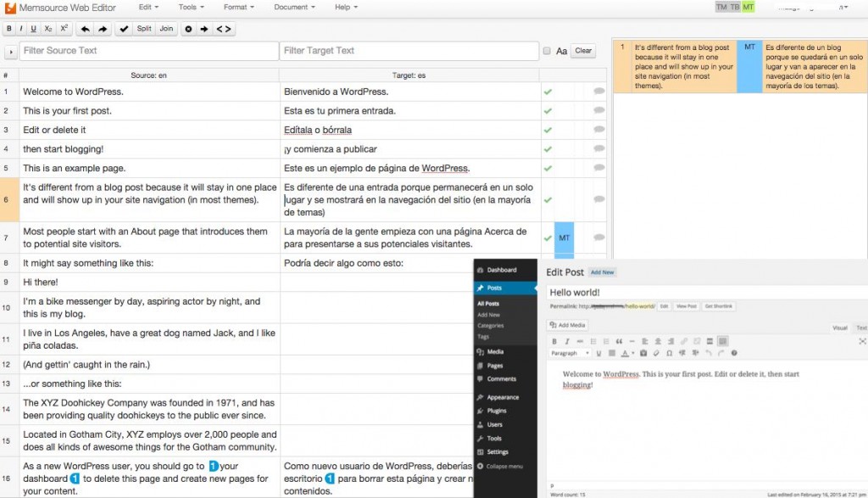Viewport: 868px width, 498px height.
Task: Click the Split button
Action: pos(144,29)
